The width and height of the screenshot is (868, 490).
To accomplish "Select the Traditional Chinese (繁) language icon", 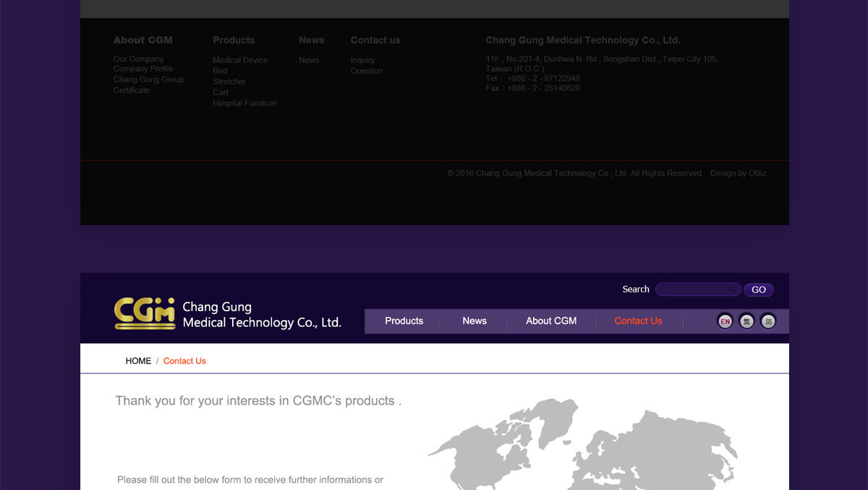I will (x=746, y=321).
